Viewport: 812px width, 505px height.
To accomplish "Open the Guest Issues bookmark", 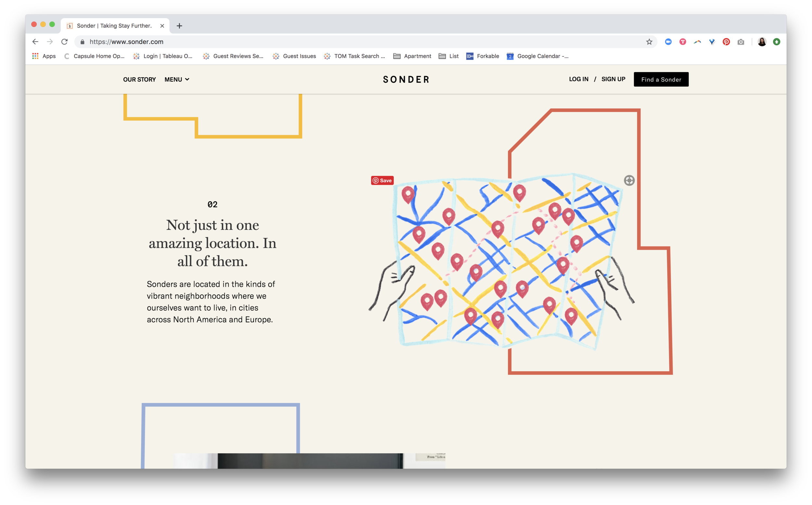I will (x=294, y=56).
